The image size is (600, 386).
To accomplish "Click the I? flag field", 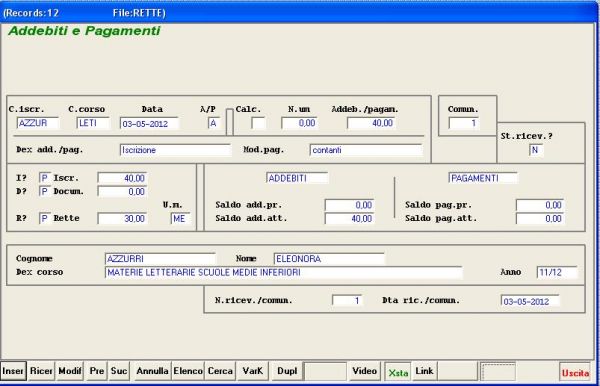I will point(45,178).
